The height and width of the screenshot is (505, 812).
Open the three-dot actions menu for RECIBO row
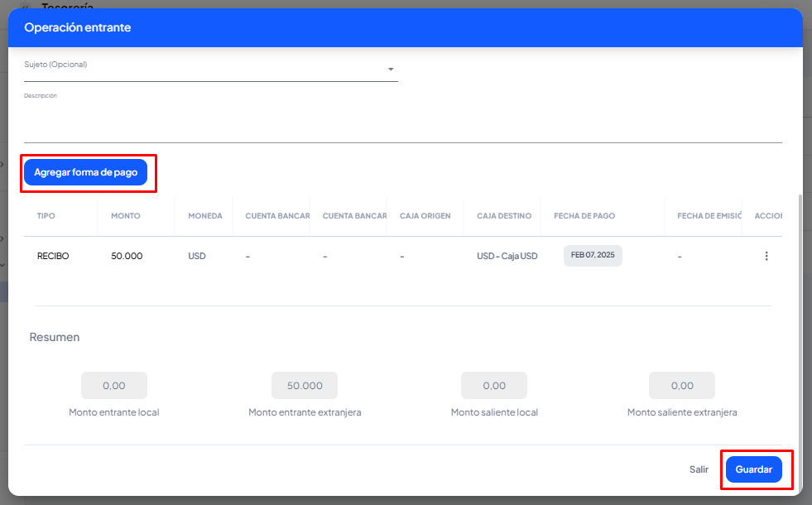[766, 257]
